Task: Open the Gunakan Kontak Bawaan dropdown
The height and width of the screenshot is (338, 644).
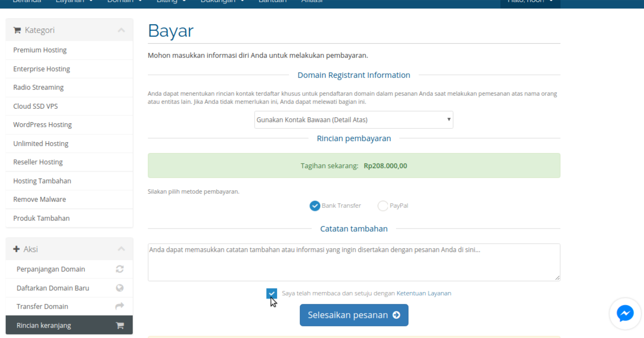Action: tap(353, 120)
